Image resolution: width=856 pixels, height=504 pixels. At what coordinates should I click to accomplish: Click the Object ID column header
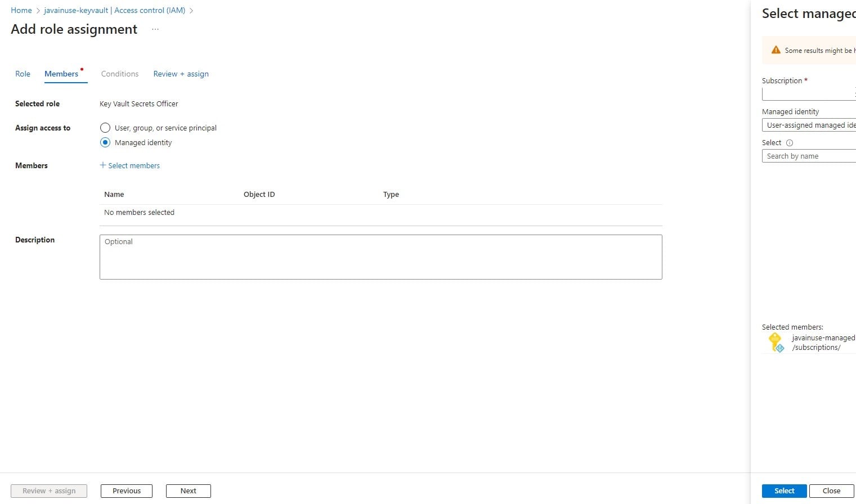tap(259, 194)
